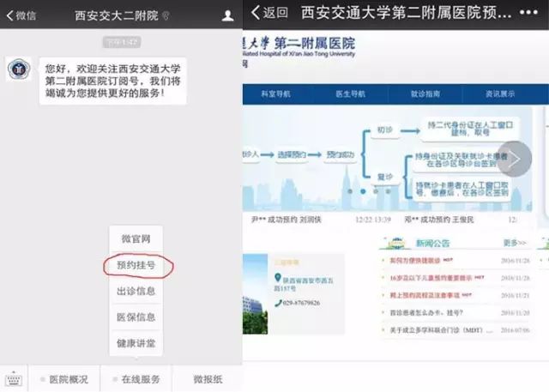Viewport: 549px width, 392px height.
Task: Tap the 返回 back arrow on web page
Action: point(269,13)
